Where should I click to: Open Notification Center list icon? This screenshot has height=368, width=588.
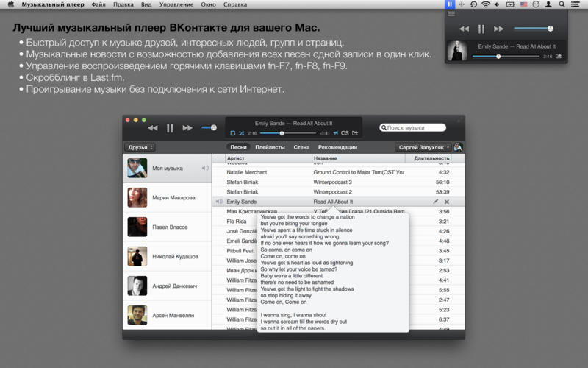[x=576, y=4]
